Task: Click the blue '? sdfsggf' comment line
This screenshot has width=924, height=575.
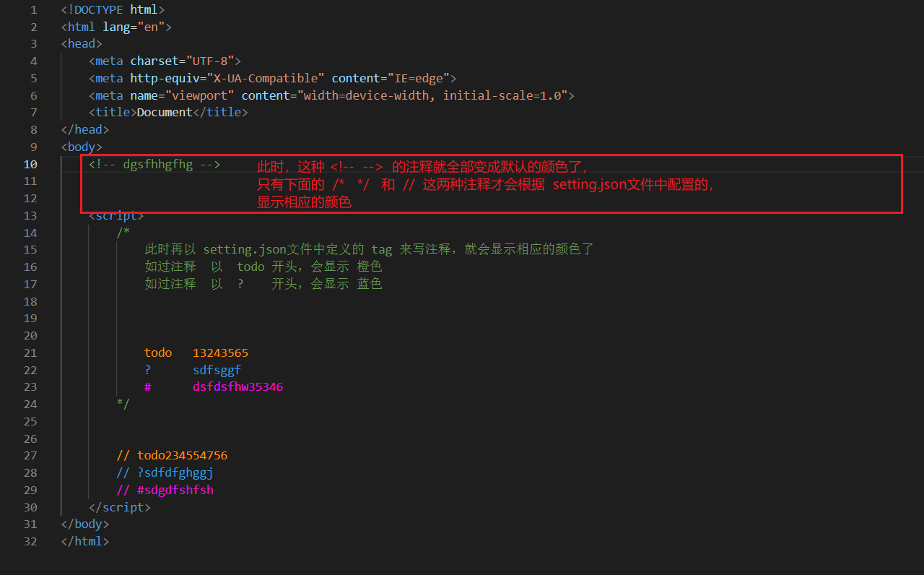Action: coord(193,370)
